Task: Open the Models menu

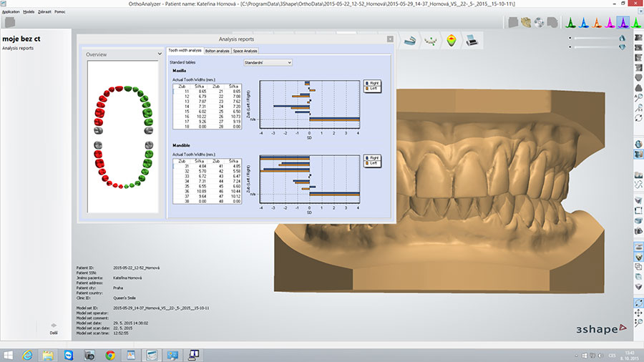Action: tap(29, 12)
